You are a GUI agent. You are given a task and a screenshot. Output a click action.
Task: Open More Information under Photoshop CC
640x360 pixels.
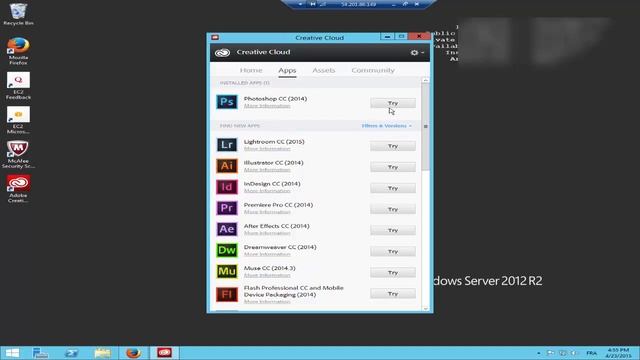click(267, 106)
